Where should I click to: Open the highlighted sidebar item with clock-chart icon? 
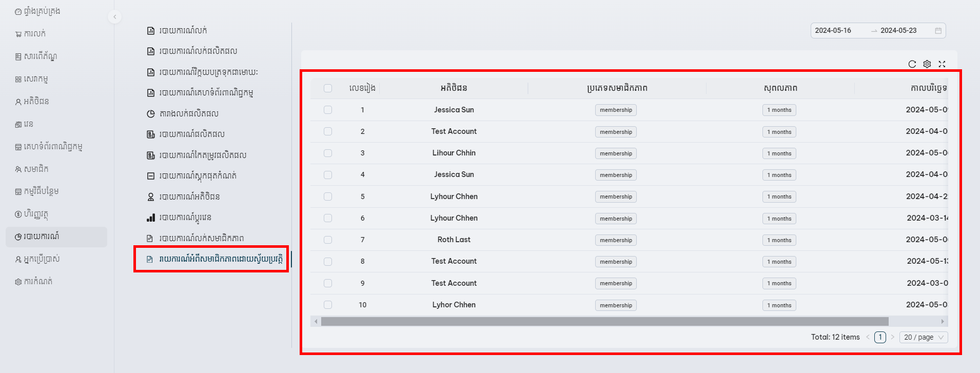[x=37, y=237]
